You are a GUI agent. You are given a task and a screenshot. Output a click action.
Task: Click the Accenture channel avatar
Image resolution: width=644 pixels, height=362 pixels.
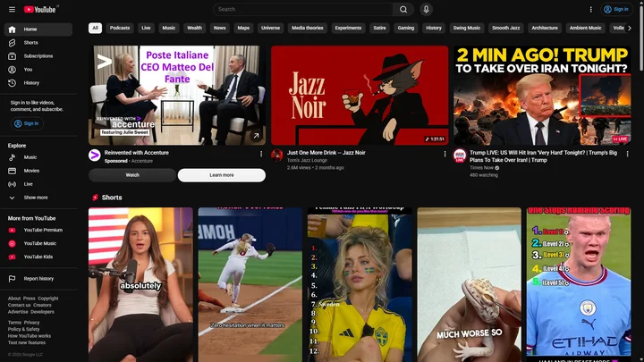pos(95,156)
